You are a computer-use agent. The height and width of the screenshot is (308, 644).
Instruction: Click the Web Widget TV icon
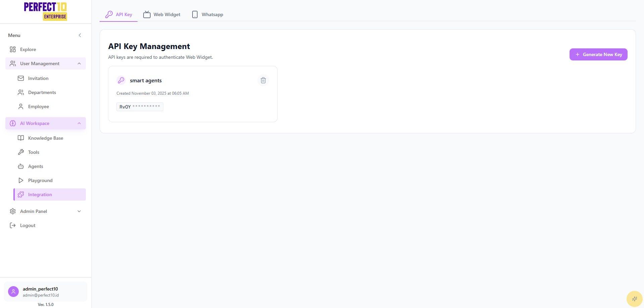click(147, 14)
